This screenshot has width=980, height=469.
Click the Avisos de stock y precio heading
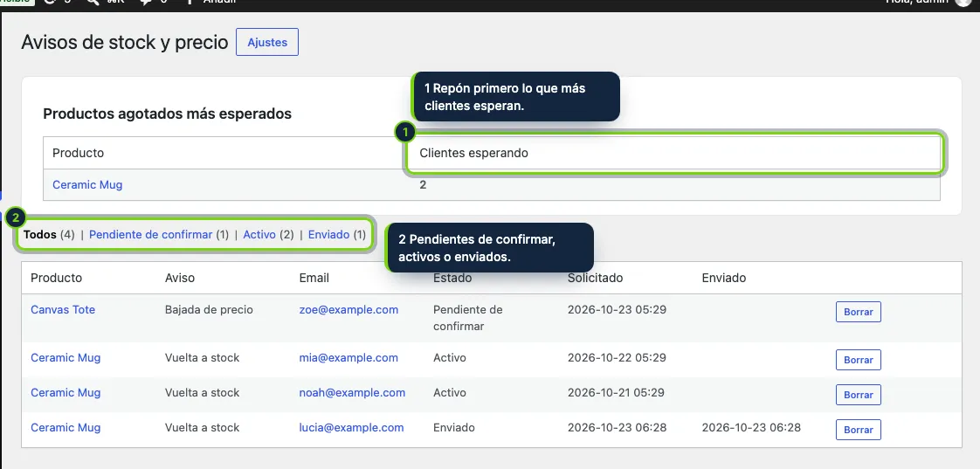[124, 43]
